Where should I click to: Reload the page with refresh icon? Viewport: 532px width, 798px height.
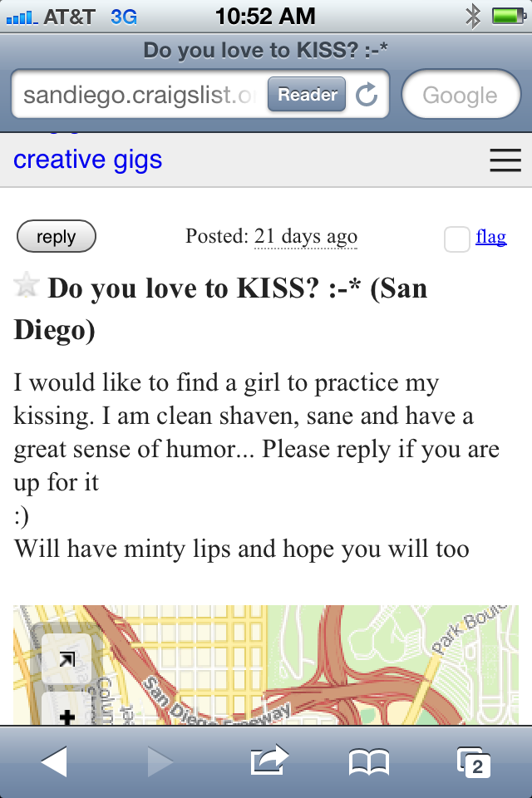click(x=367, y=94)
